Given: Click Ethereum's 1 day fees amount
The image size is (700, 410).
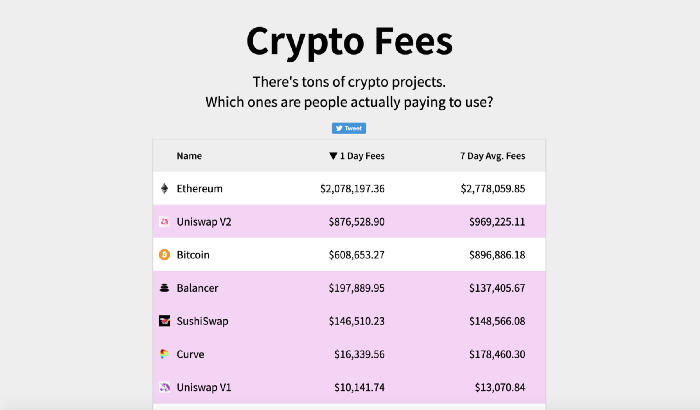Looking at the screenshot, I should [352, 188].
